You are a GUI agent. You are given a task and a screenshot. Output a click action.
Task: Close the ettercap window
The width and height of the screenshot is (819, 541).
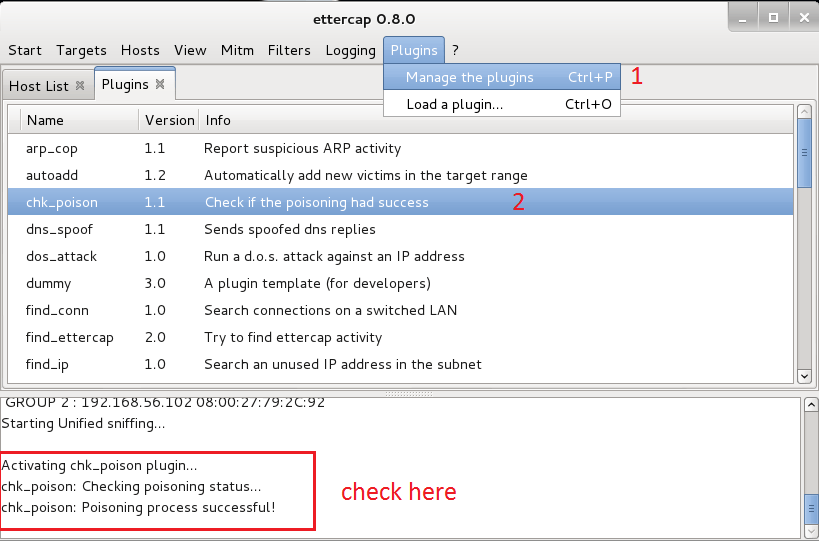(x=804, y=18)
